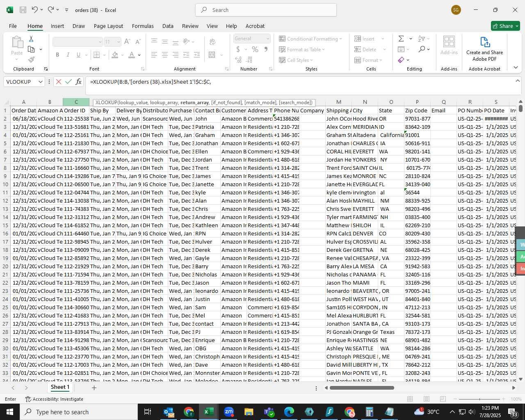Open the font size dropdown
This screenshot has width=525, height=420.
point(119,42)
